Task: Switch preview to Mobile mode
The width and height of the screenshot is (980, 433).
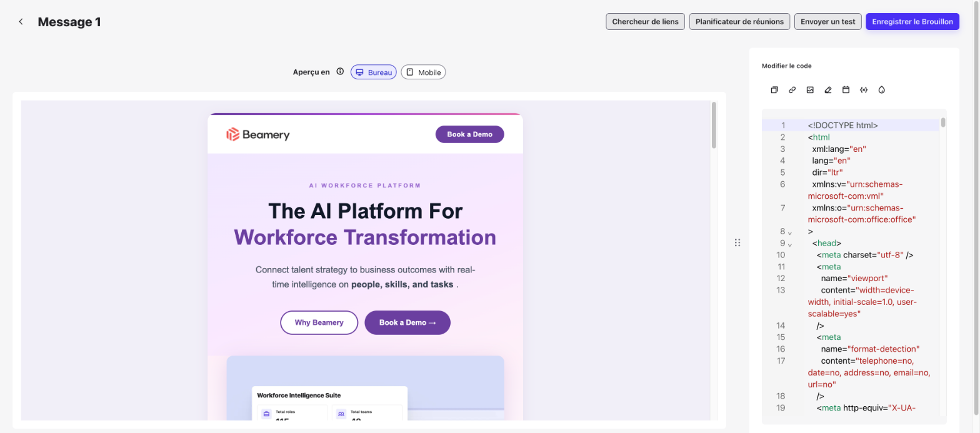Action: point(423,72)
